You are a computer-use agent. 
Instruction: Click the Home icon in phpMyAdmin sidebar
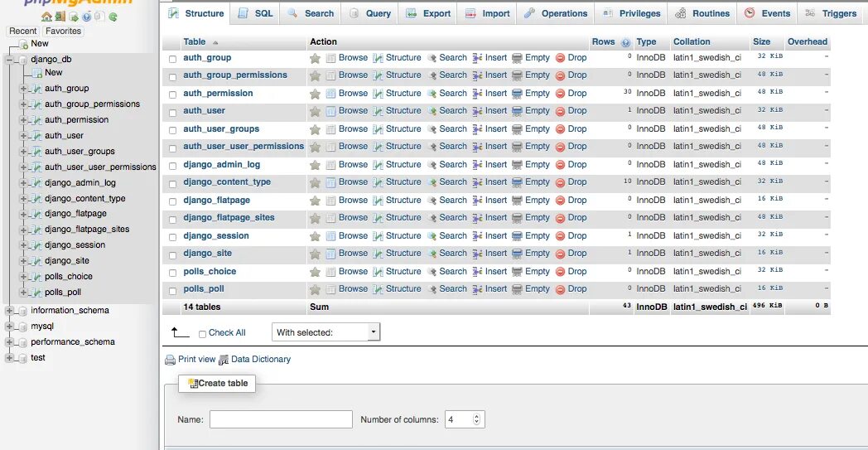click(x=46, y=17)
